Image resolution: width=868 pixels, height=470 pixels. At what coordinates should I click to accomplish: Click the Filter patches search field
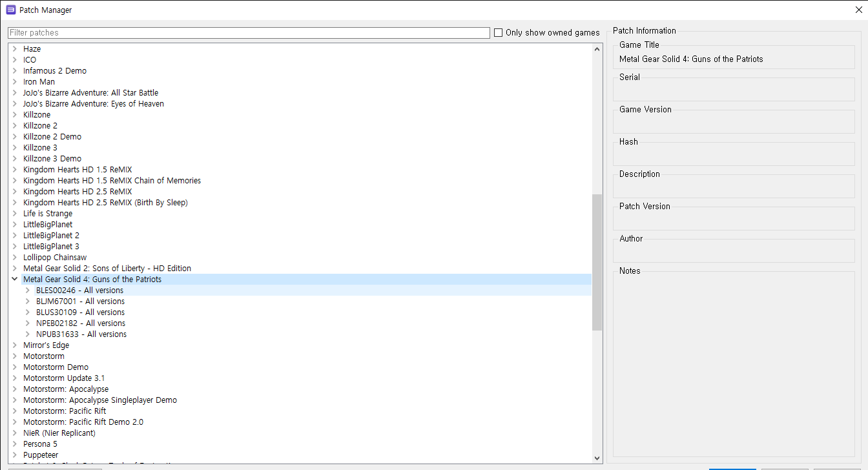click(x=249, y=33)
